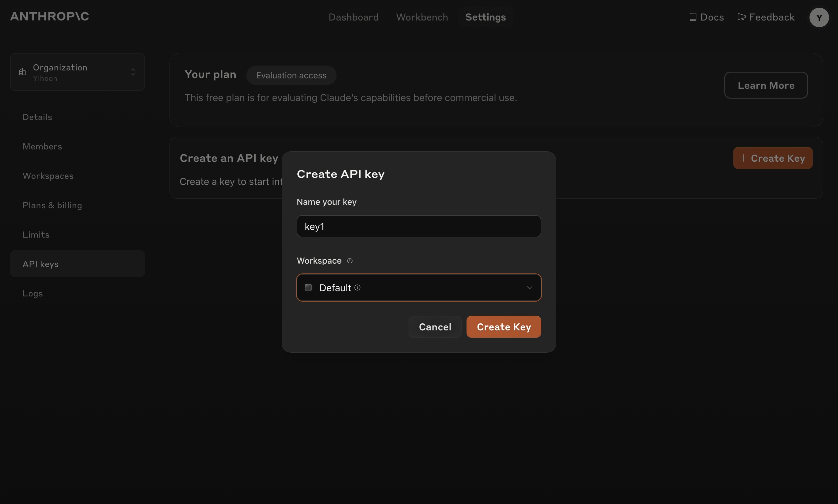The image size is (838, 504).
Task: Click the Organization building icon
Action: point(22,72)
